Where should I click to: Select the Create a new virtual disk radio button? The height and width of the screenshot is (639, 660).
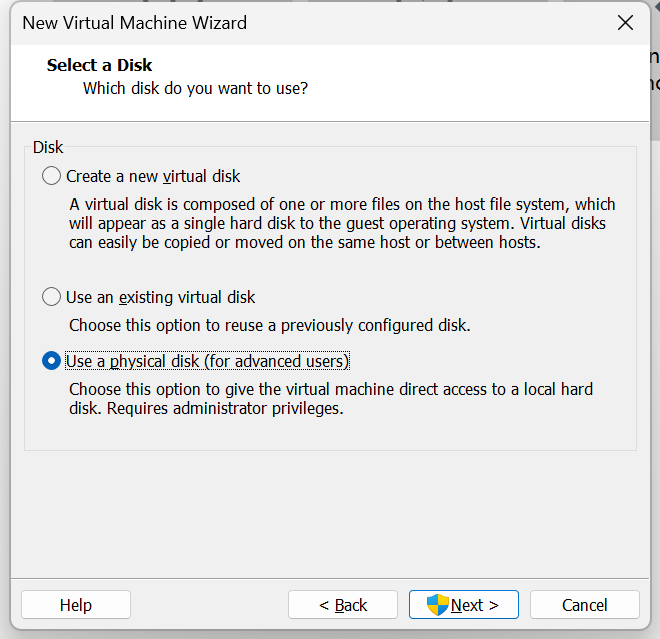coord(51,176)
